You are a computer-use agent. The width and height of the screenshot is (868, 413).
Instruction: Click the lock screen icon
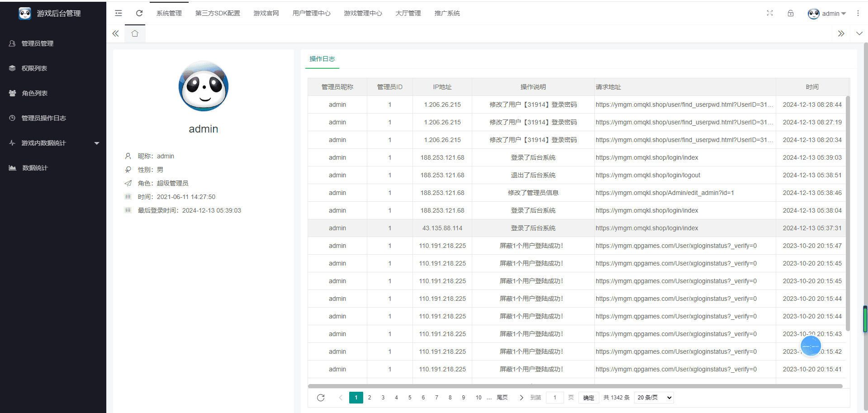tap(791, 13)
